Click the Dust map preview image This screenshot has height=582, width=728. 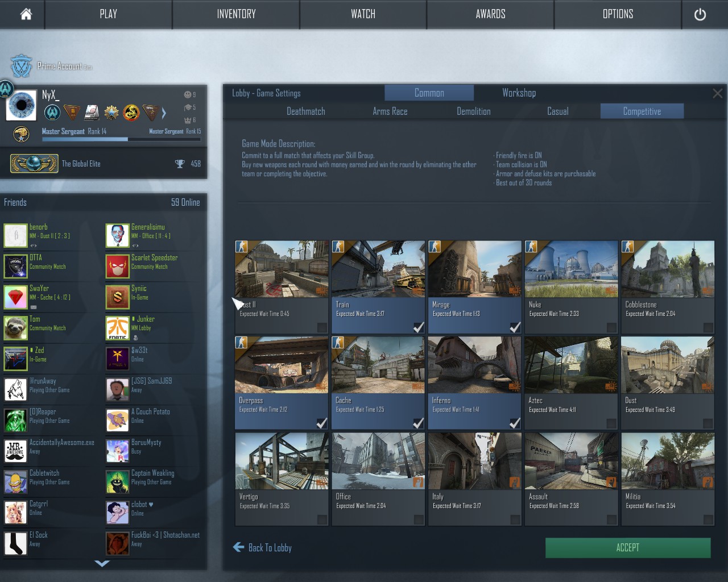tap(668, 365)
